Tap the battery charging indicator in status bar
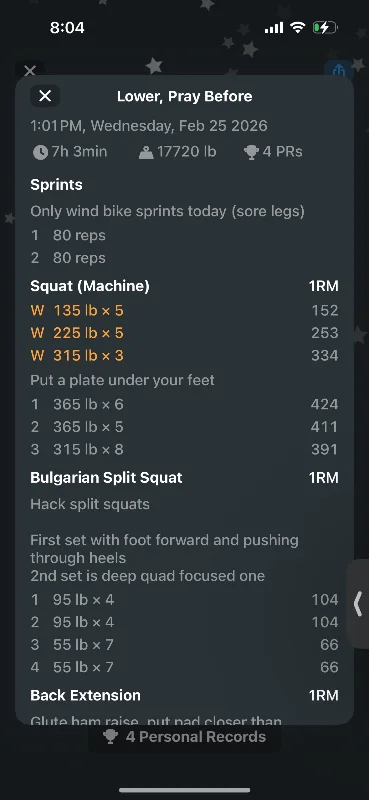The height and width of the screenshot is (800, 369). 325,28
